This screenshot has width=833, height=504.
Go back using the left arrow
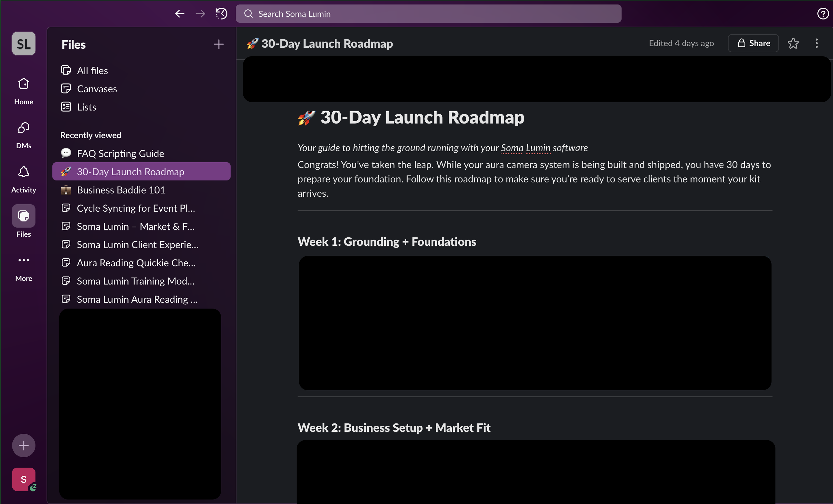[x=180, y=14]
